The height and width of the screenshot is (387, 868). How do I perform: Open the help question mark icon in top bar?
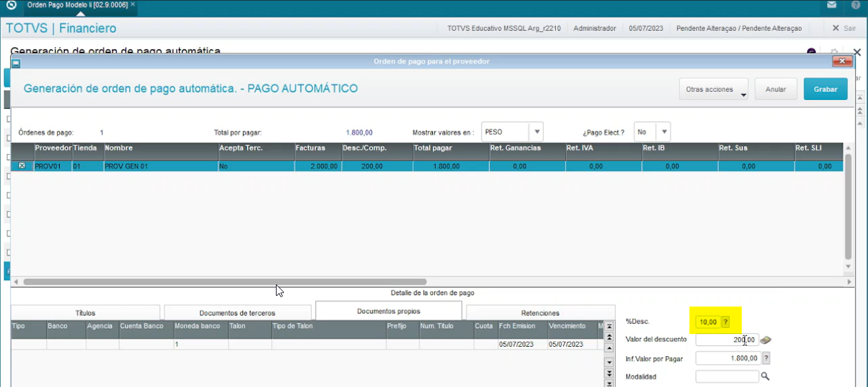tap(856, 5)
